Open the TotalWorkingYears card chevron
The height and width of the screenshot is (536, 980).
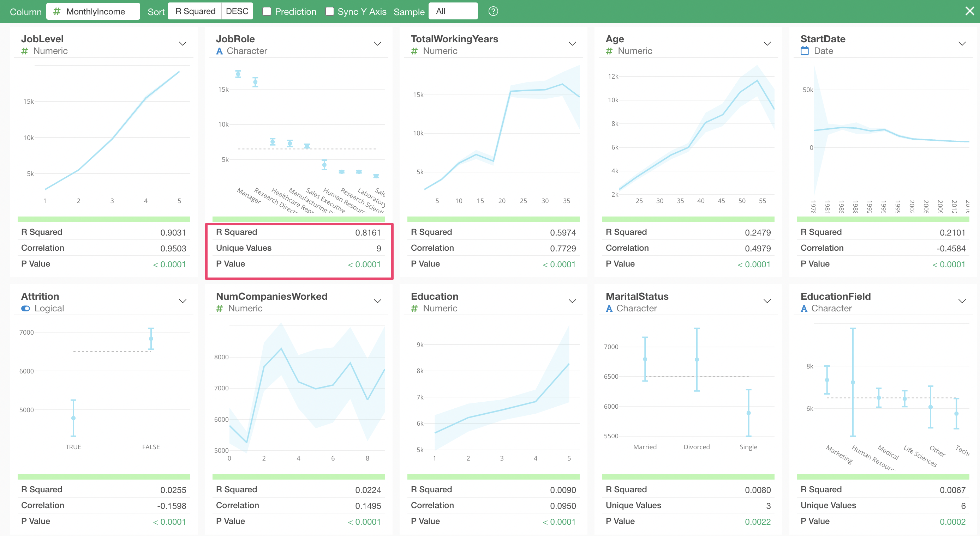[x=572, y=44]
